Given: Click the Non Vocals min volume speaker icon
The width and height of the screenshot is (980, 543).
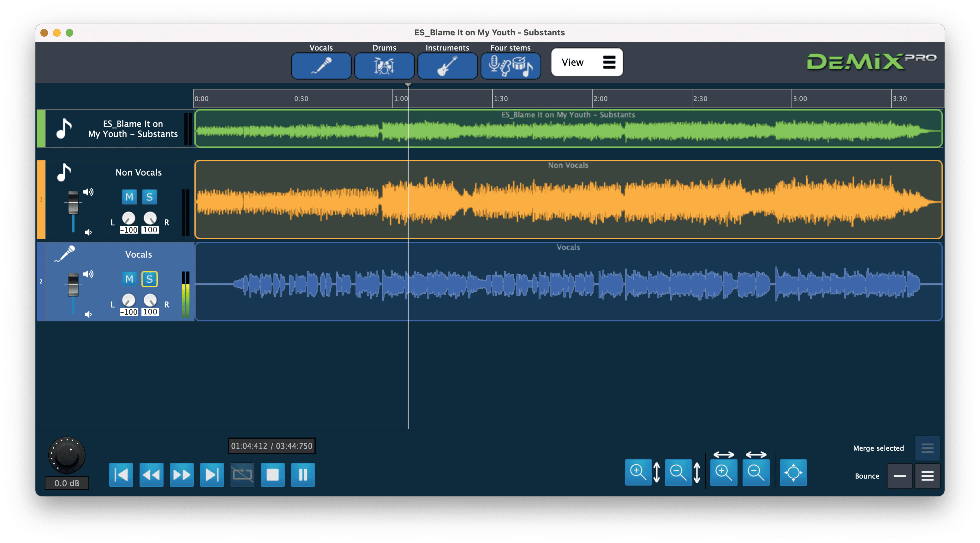Looking at the screenshot, I should pyautogui.click(x=88, y=232).
